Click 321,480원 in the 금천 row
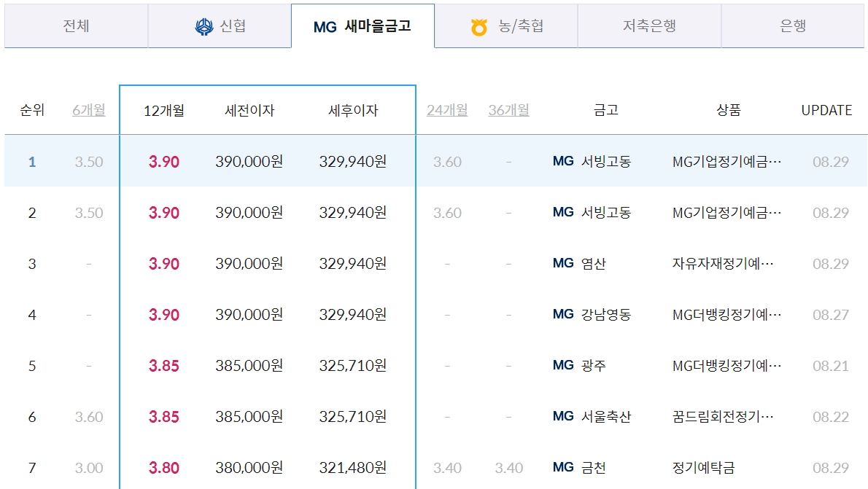This screenshot has height=489, width=868. (352, 467)
